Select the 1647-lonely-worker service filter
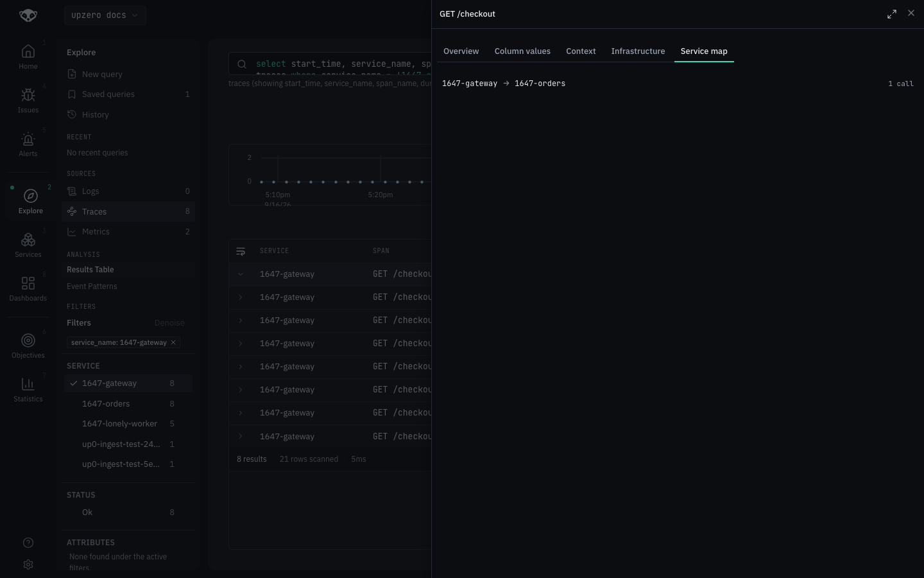Screen dimensions: 924x578 pyautogui.click(x=128, y=424)
